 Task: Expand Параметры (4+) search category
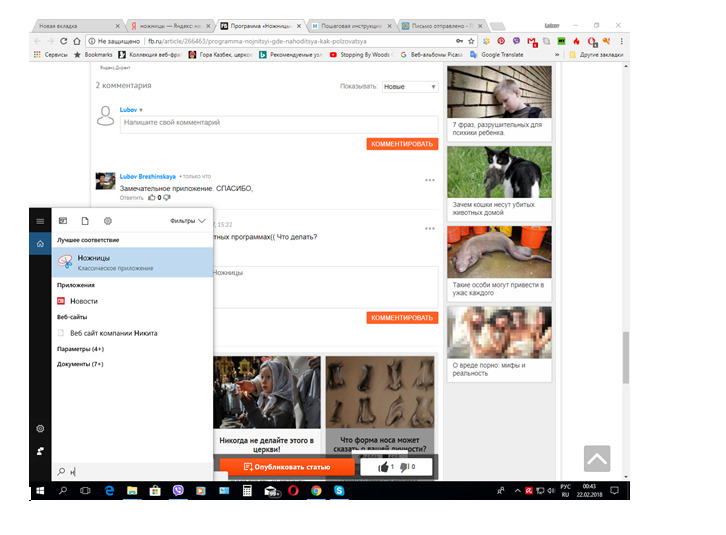[x=80, y=349]
